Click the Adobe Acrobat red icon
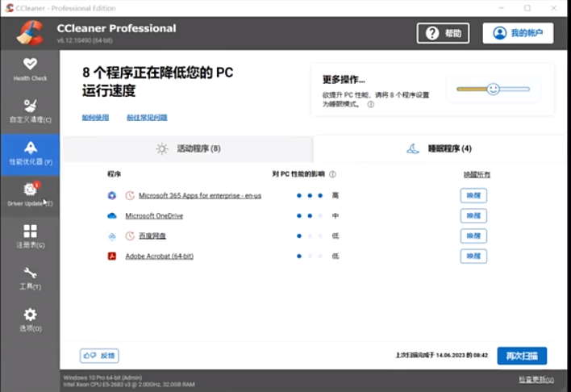This screenshot has width=571, height=392. point(112,256)
